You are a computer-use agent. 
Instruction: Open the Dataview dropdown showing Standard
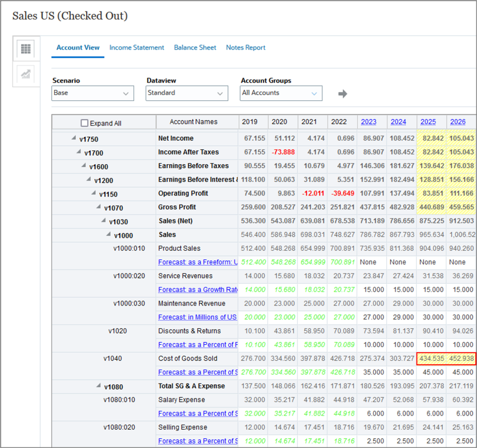187,93
